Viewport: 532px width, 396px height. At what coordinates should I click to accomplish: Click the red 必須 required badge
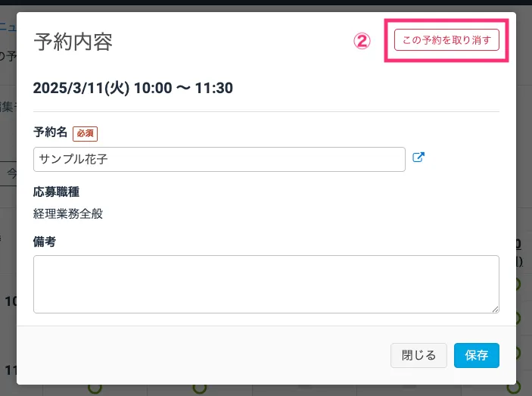(86, 133)
